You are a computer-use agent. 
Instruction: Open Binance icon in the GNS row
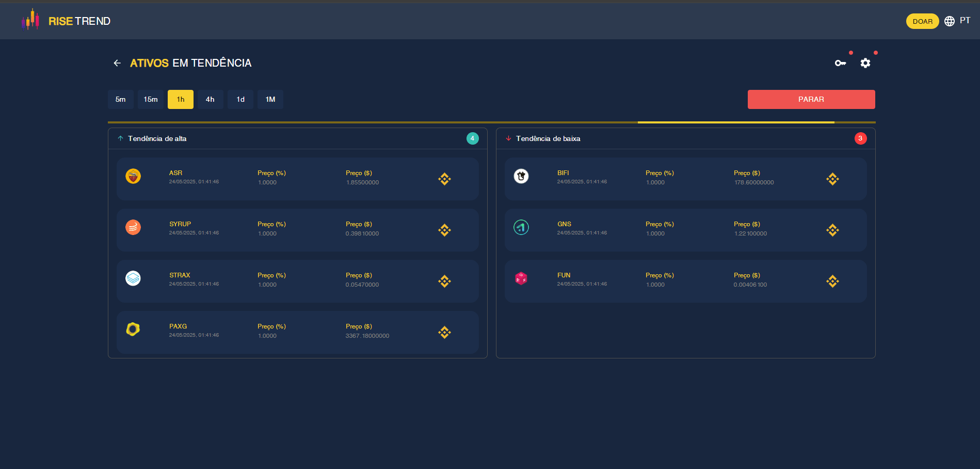833,230
